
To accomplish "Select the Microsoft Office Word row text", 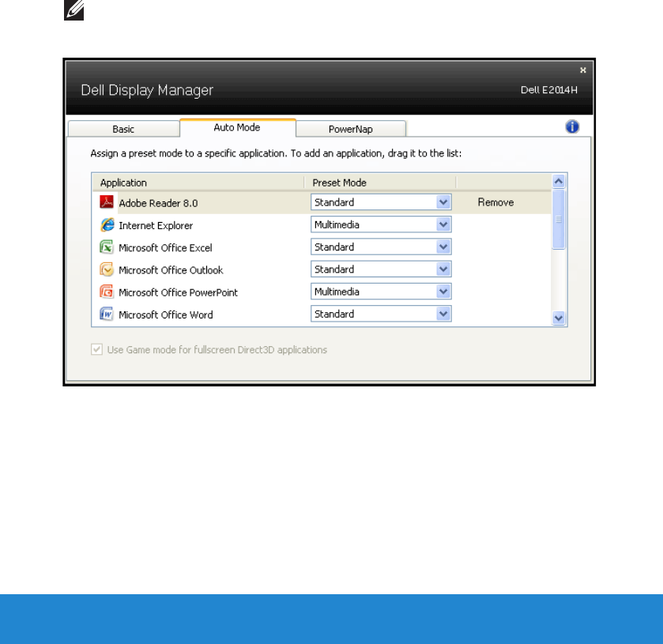I will (166, 315).
